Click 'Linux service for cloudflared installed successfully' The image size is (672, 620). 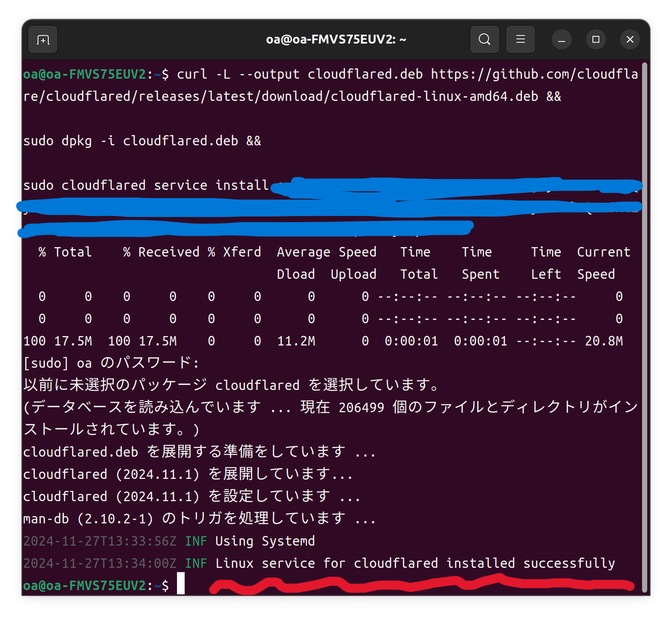415,563
